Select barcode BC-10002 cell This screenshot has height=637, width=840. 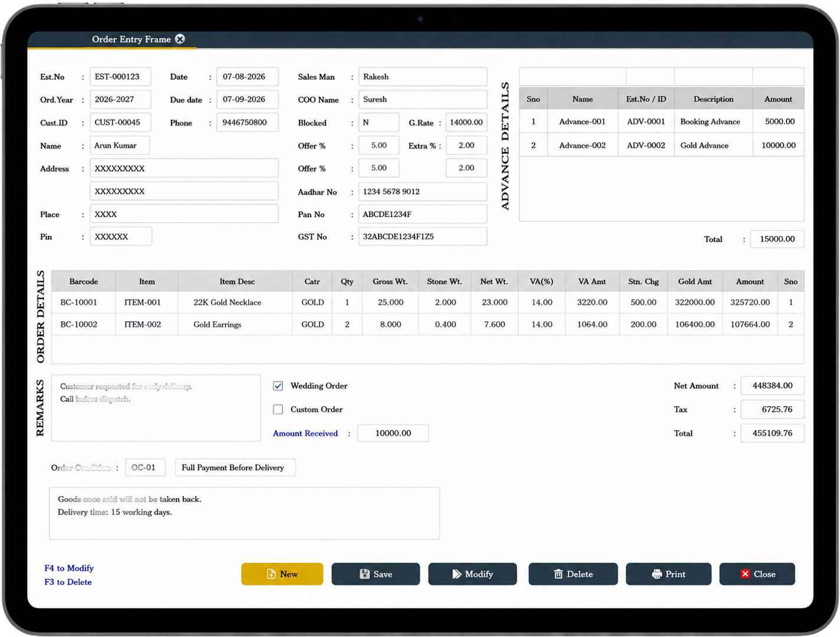[x=83, y=324]
